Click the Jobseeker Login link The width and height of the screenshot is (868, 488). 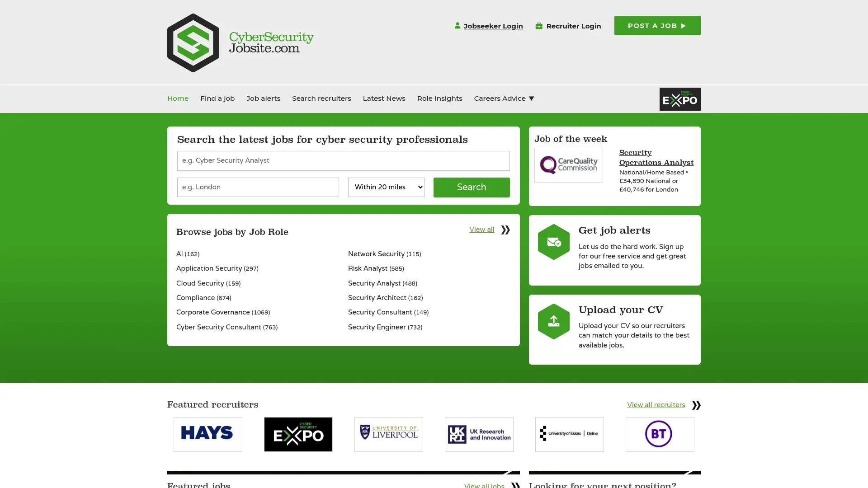click(493, 26)
